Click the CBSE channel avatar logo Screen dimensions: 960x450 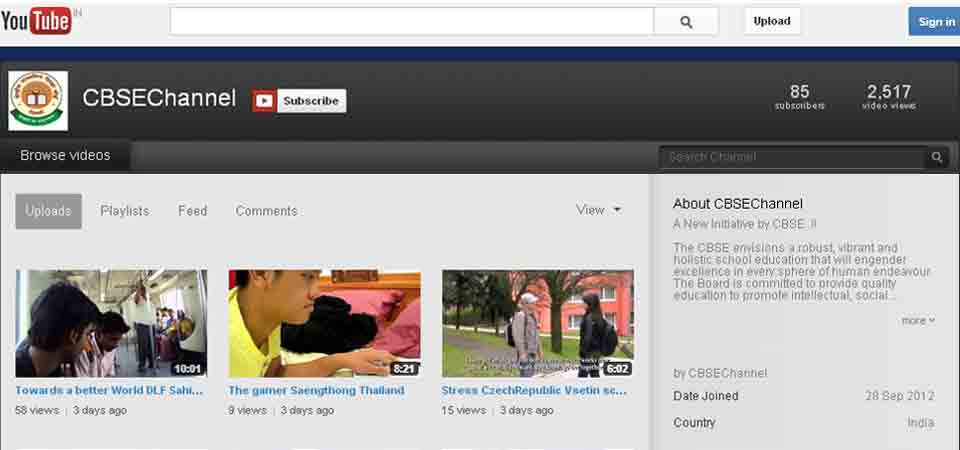(38, 100)
